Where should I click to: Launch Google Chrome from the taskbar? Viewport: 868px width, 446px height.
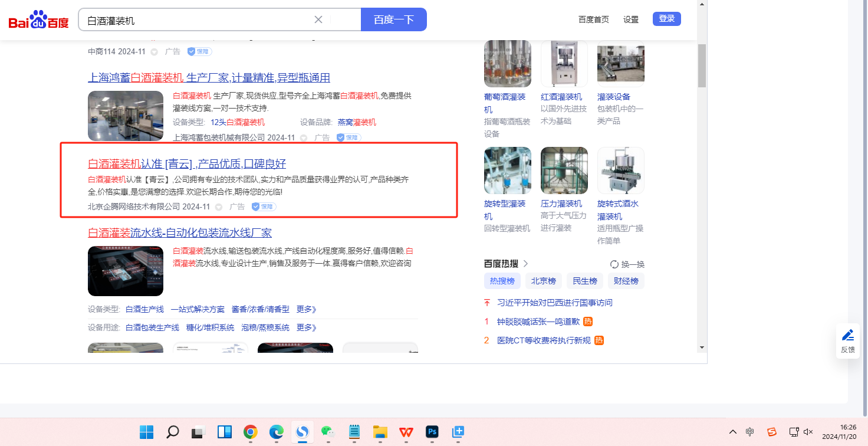pyautogui.click(x=251, y=432)
